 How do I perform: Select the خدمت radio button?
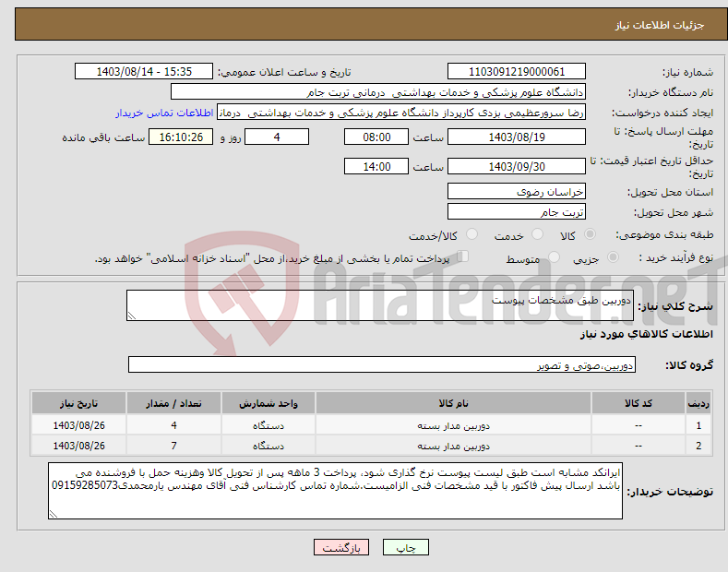tap(537, 234)
